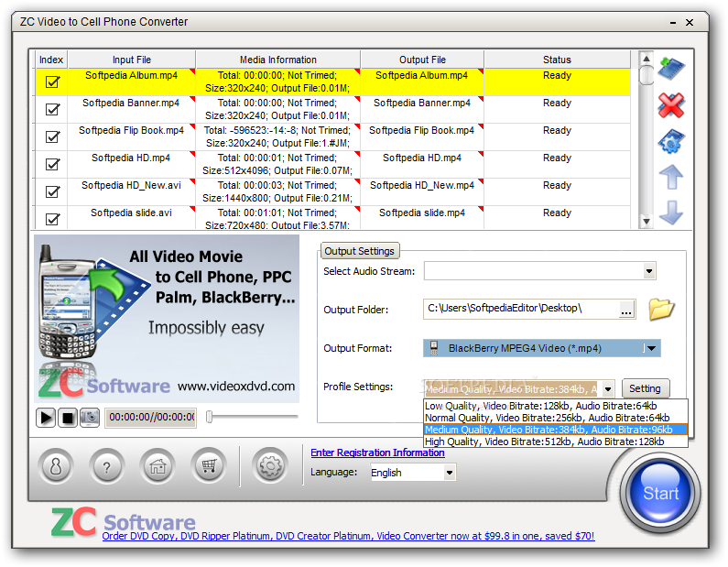Open the Select Audio Stream dropdown
Image resolution: width=728 pixels, height=567 pixels.
click(649, 271)
